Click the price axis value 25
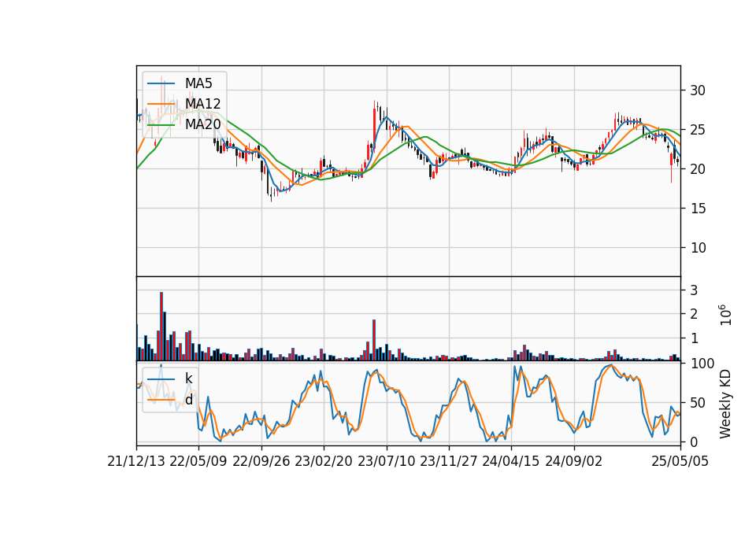 pos(697,130)
